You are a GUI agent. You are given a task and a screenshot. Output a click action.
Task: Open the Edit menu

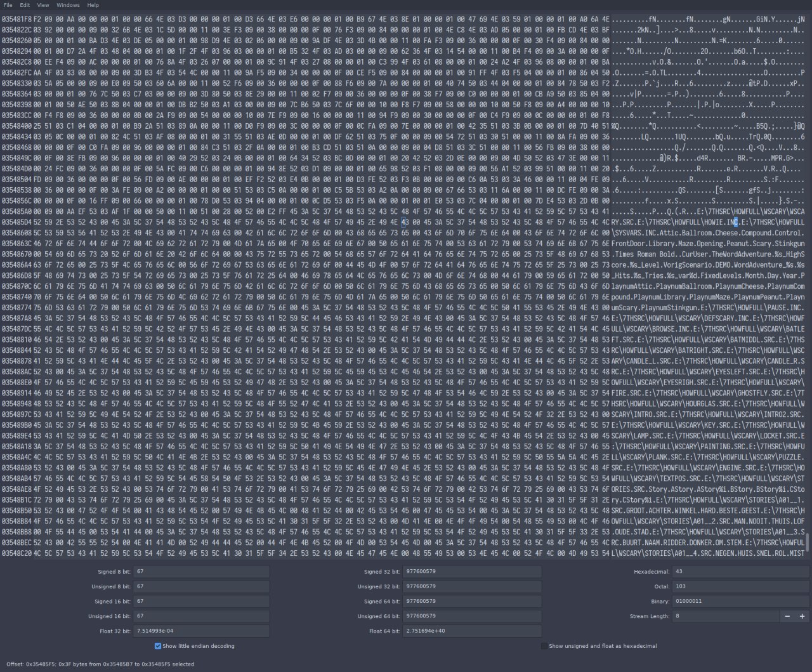coord(25,5)
